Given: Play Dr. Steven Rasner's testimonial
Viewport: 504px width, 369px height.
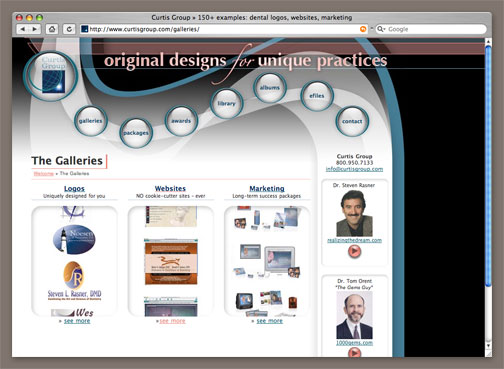Looking at the screenshot, I should pos(354,252).
